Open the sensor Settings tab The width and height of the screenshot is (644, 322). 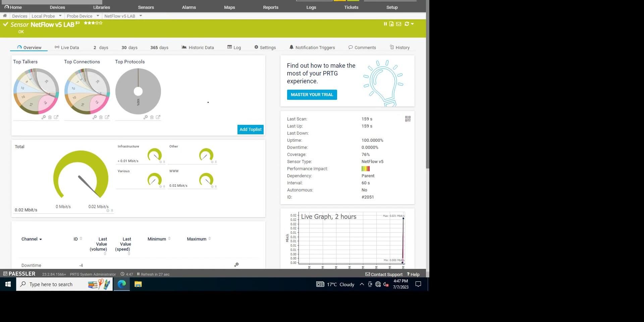[265, 48]
